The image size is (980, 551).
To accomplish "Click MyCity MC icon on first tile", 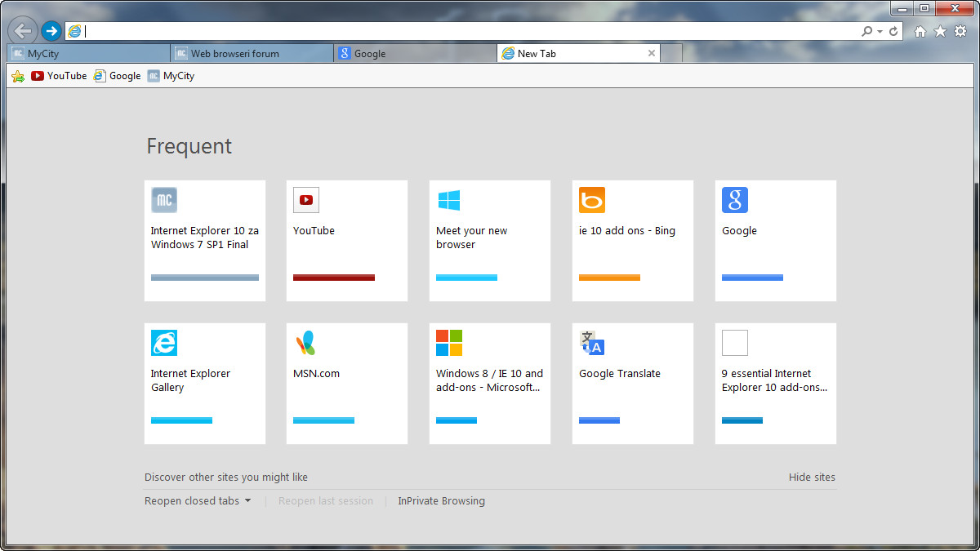I will (164, 200).
